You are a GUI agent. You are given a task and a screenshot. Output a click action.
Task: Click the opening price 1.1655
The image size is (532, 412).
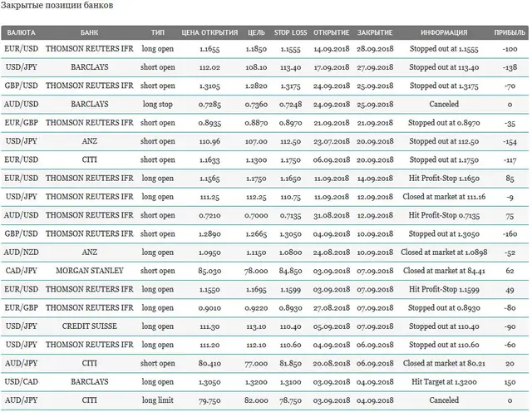pos(209,49)
